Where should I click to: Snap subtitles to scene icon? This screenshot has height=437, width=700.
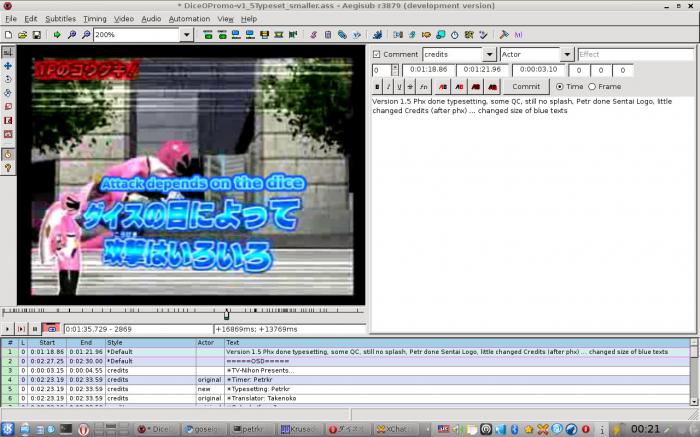[x=279, y=34]
